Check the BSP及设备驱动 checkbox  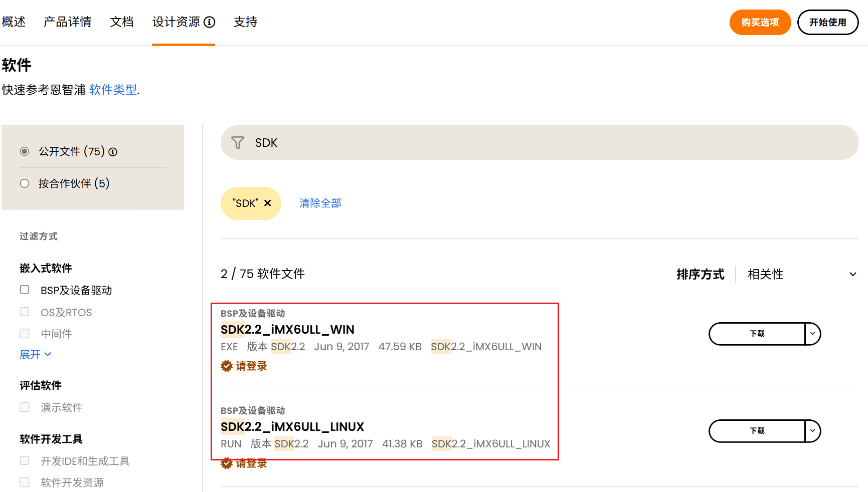tap(25, 290)
